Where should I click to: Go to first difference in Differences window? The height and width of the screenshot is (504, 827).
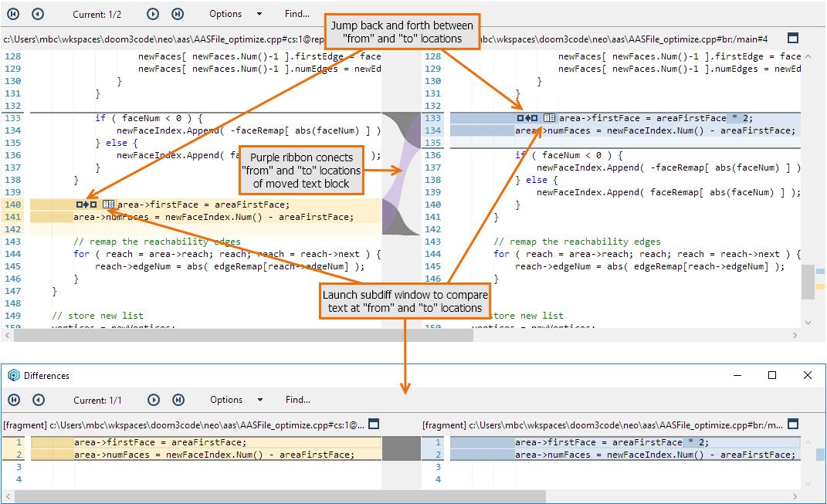[14, 400]
